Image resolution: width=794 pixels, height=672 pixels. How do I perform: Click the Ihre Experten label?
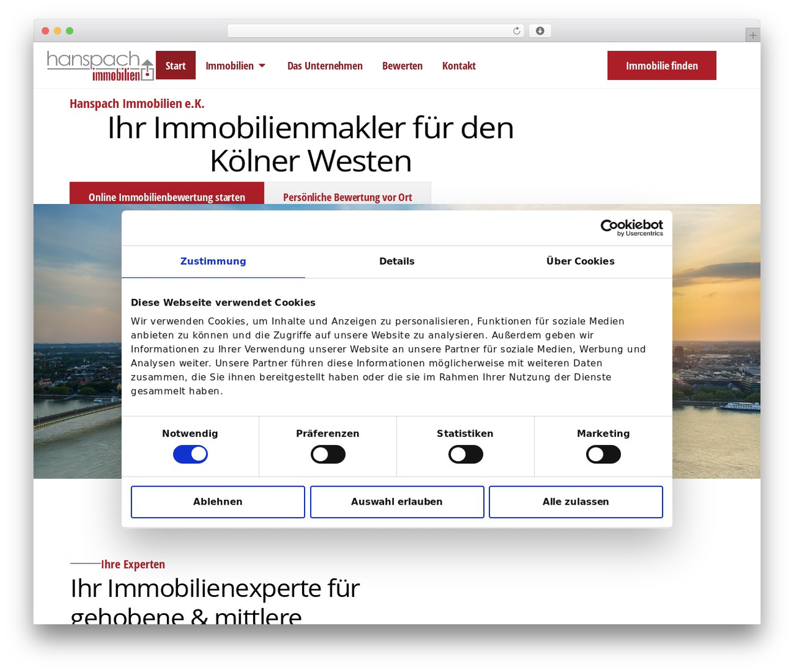click(133, 564)
